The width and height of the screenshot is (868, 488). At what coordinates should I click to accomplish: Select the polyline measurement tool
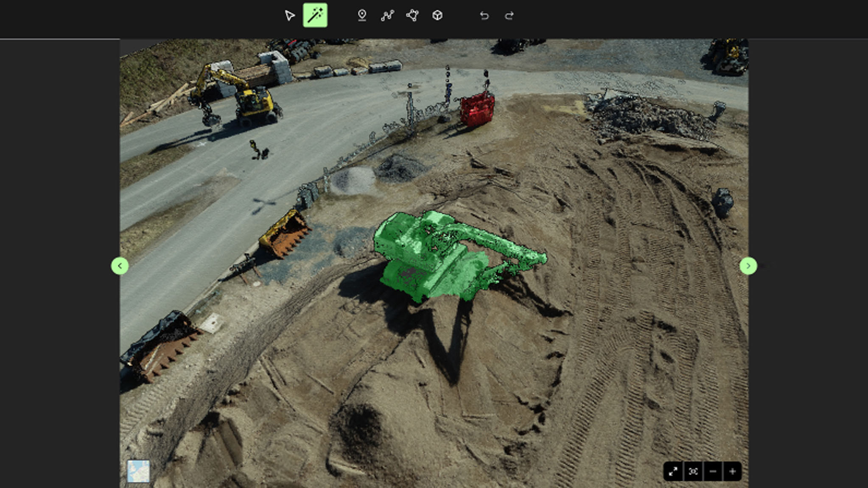[387, 16]
